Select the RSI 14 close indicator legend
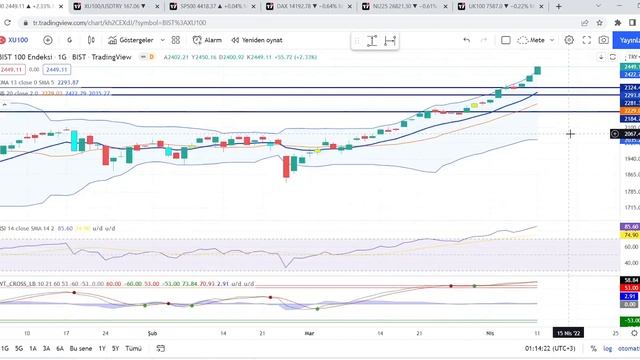 coord(58,229)
